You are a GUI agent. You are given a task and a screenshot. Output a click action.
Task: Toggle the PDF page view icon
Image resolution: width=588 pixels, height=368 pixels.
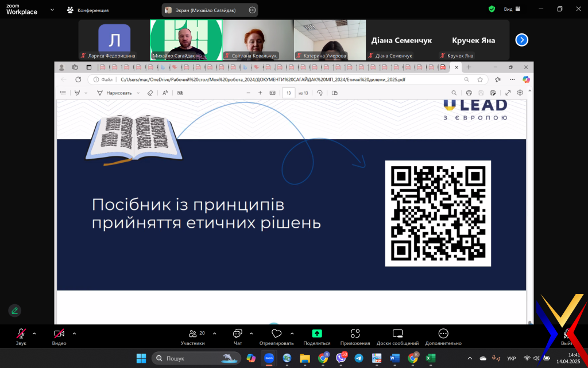tap(335, 93)
